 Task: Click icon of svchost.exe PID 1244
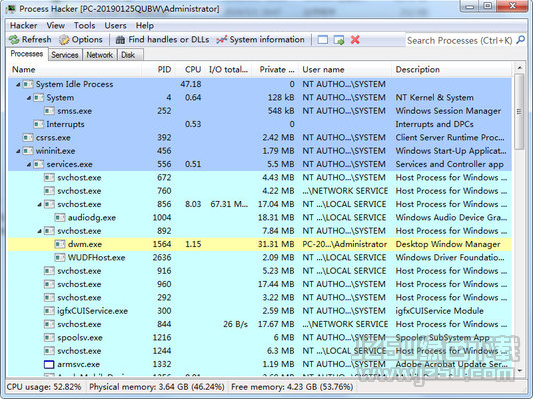point(49,351)
